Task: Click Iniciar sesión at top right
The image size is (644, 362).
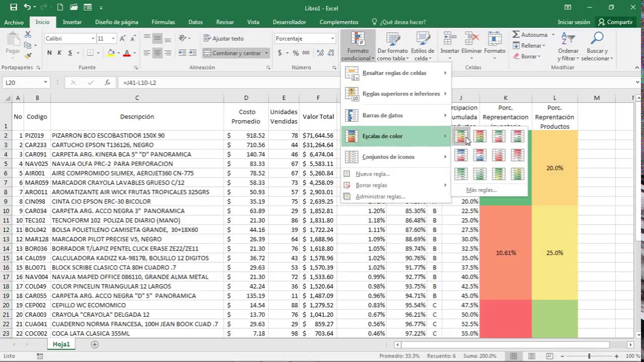Action: tap(574, 22)
